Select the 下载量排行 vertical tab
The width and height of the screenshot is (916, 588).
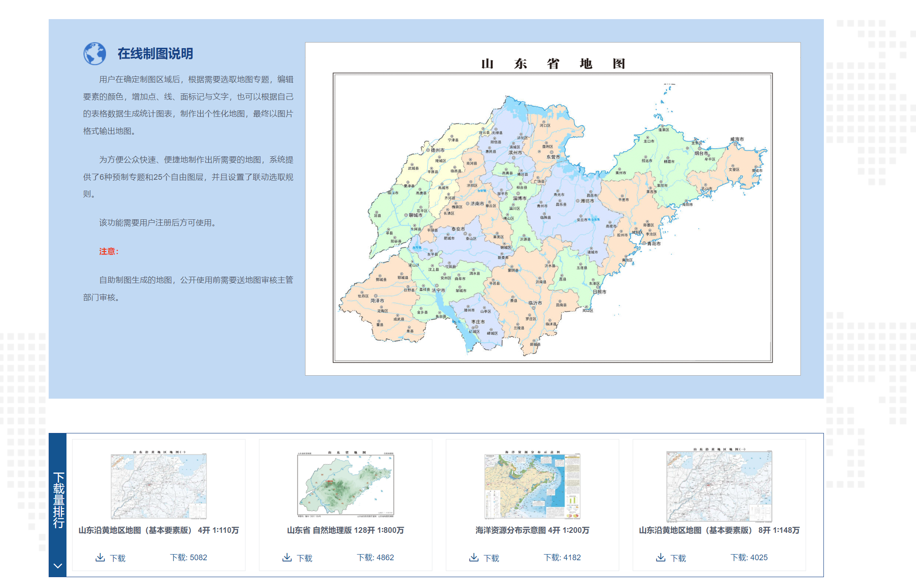(58, 499)
